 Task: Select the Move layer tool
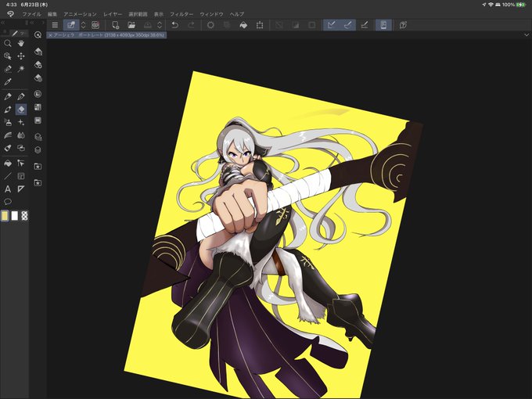click(21, 56)
